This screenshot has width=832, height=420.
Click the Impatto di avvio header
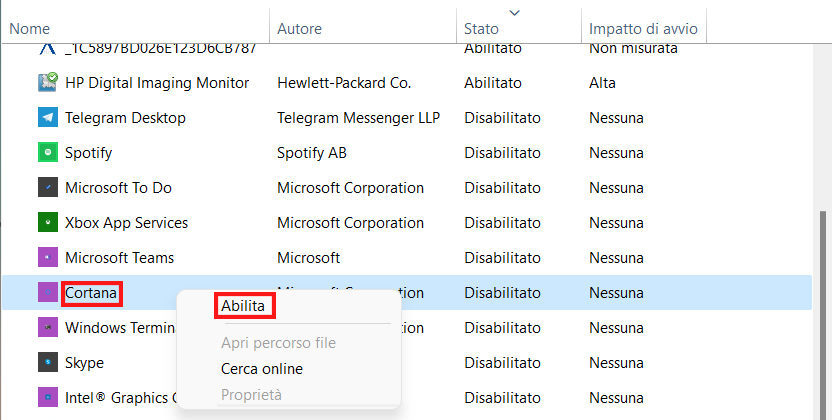tap(643, 29)
